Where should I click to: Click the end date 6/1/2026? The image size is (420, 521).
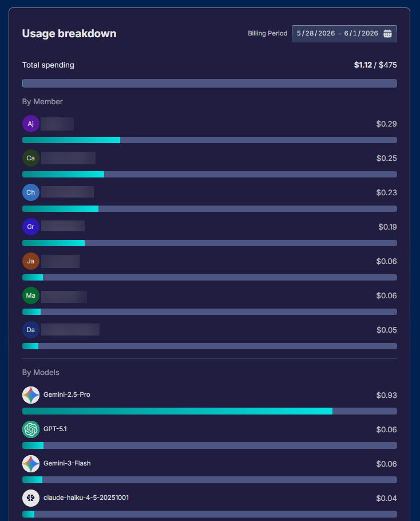(361, 33)
